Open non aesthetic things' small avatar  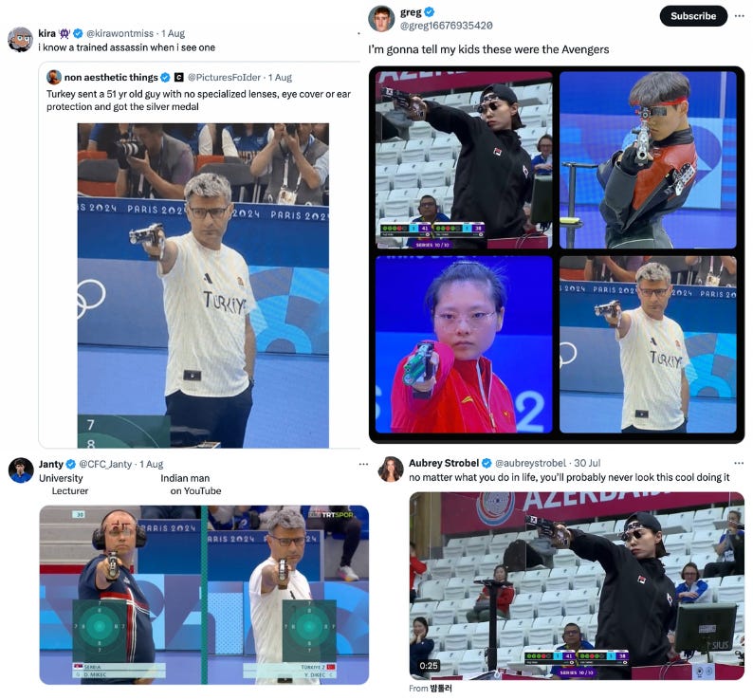[54, 78]
